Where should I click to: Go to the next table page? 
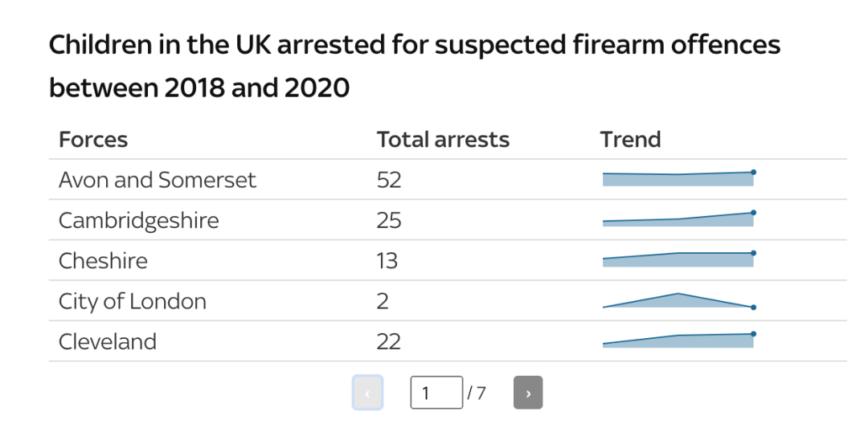(x=528, y=393)
